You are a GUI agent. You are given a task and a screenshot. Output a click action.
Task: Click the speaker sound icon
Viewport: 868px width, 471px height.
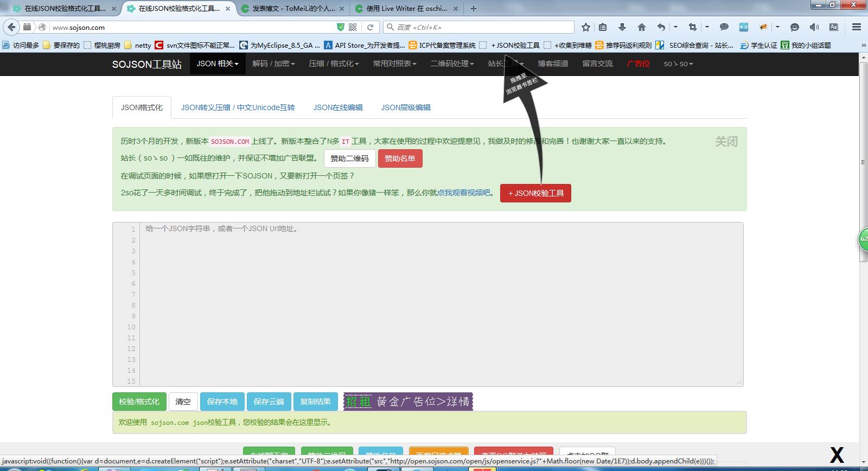click(x=814, y=27)
